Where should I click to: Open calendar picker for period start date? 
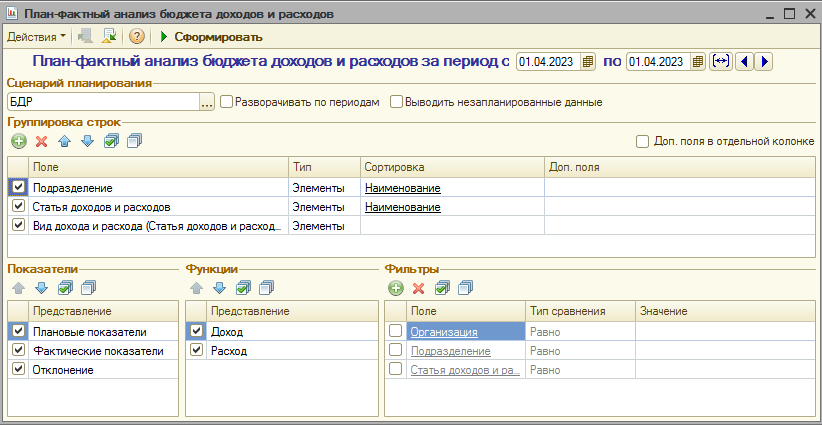589,62
